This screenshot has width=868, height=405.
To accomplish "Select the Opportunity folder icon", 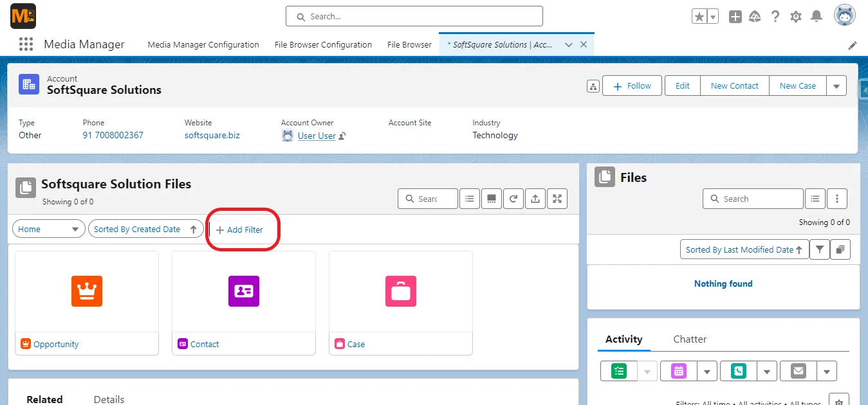I will [x=86, y=291].
